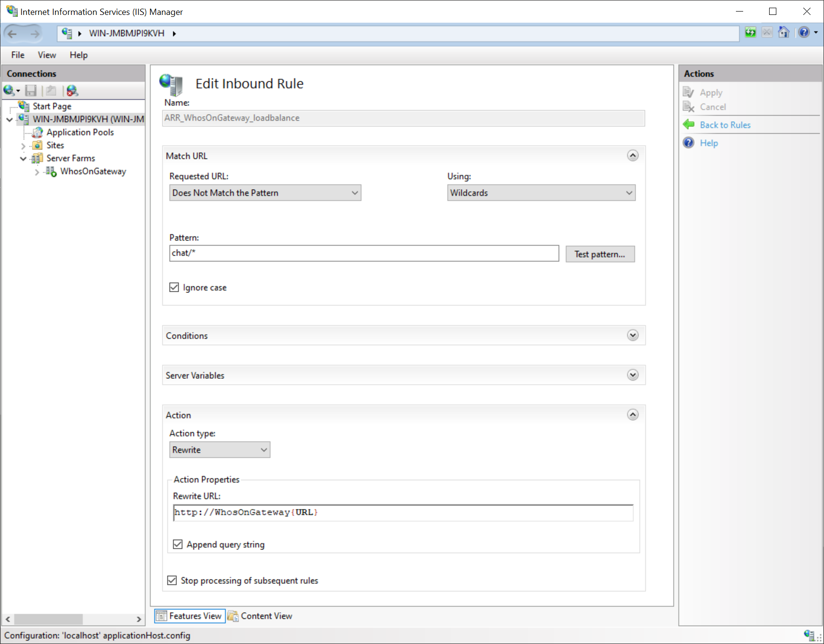824x644 pixels.
Task: Click the WhosOnGateway farm icon
Action: (x=51, y=171)
